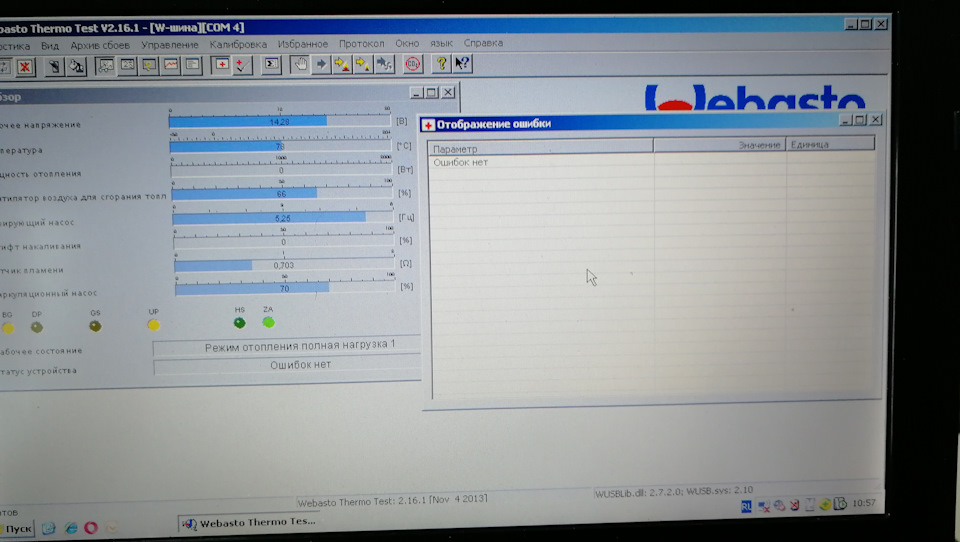Click the flame sensor bar showing 0,703
Image resolution: width=960 pixels, height=542 pixels.
click(x=284, y=265)
